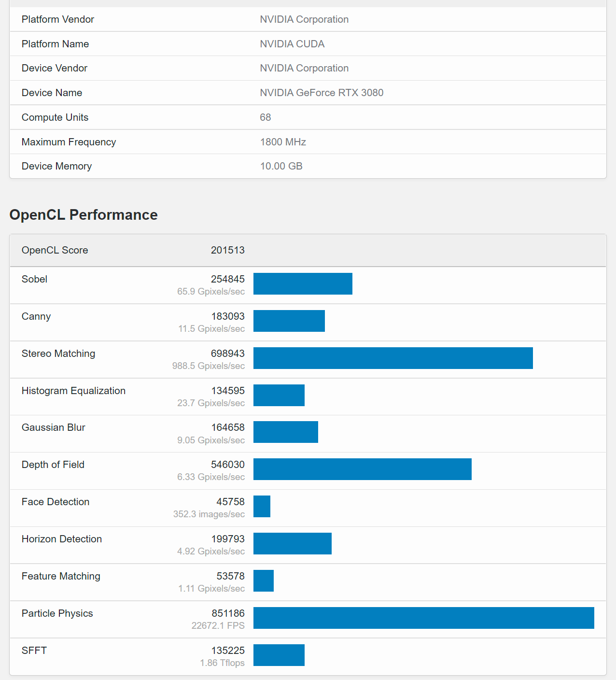Select the SFFT score '135225'
Viewport: 616px width, 680px height.
[x=228, y=651]
